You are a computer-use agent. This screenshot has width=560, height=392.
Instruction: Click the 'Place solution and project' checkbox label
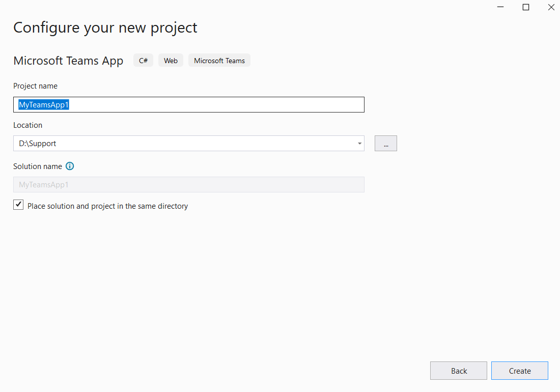click(x=107, y=206)
